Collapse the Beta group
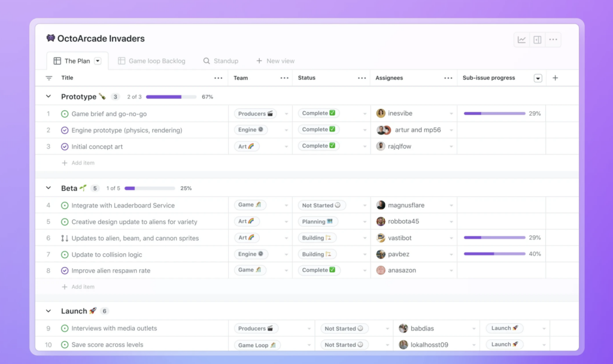 coord(48,187)
